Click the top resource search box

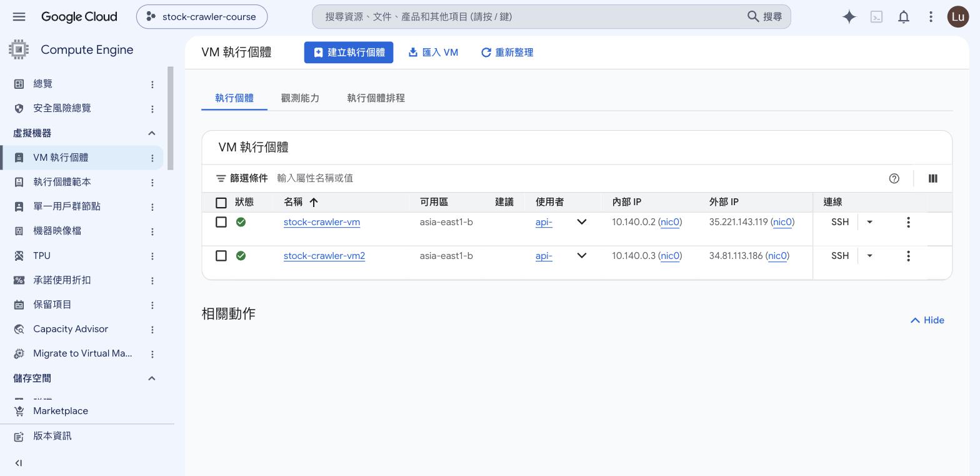tap(551, 17)
